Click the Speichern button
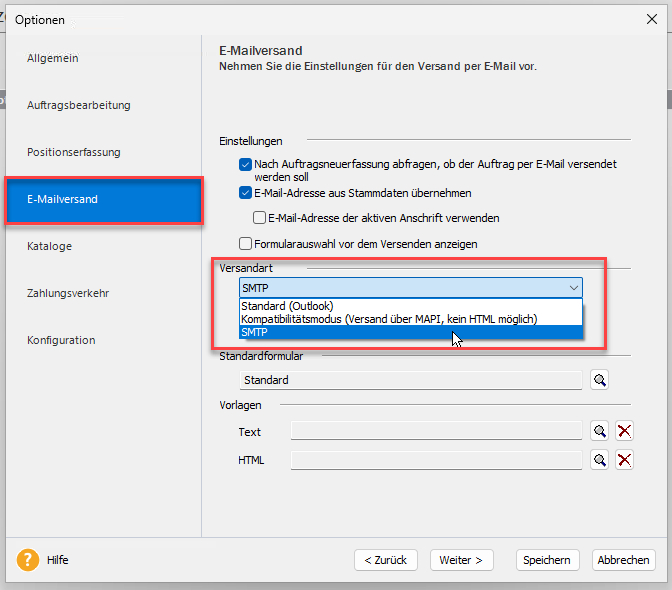 [547, 560]
